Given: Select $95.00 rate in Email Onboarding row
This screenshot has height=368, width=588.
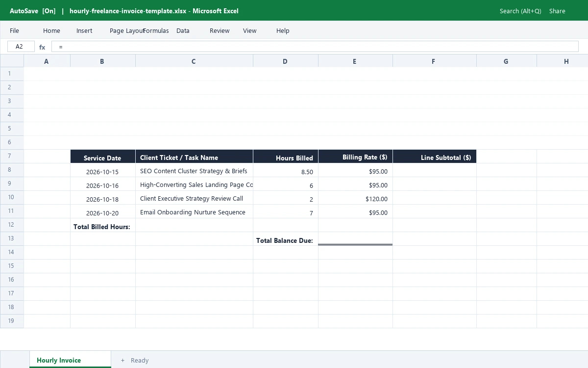Looking at the screenshot, I should coord(355,211).
